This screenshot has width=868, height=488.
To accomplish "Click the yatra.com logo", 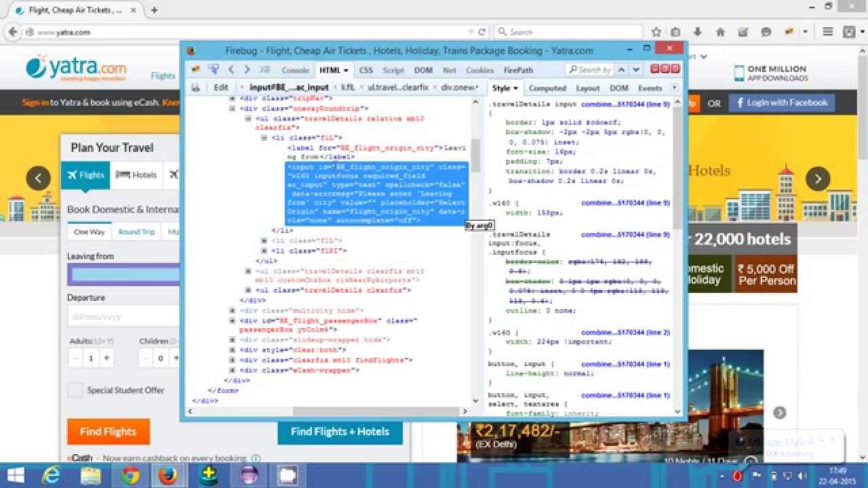I will click(76, 68).
